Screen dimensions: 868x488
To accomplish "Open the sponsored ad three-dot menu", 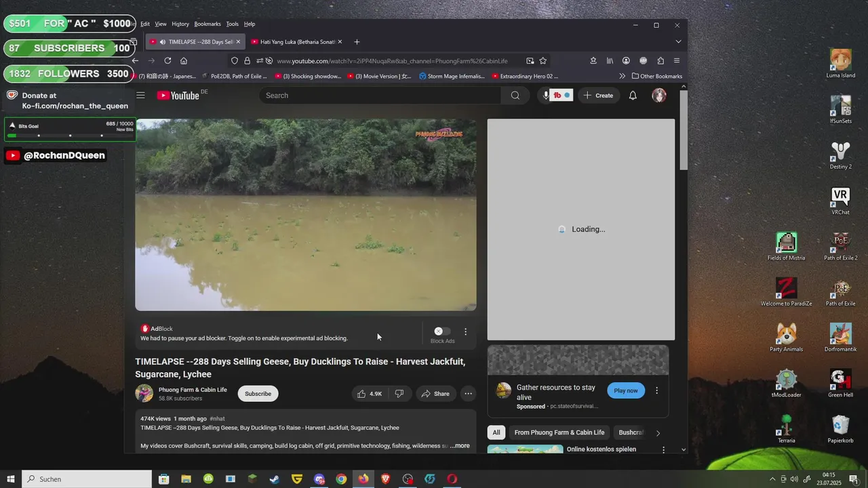I will [656, 390].
